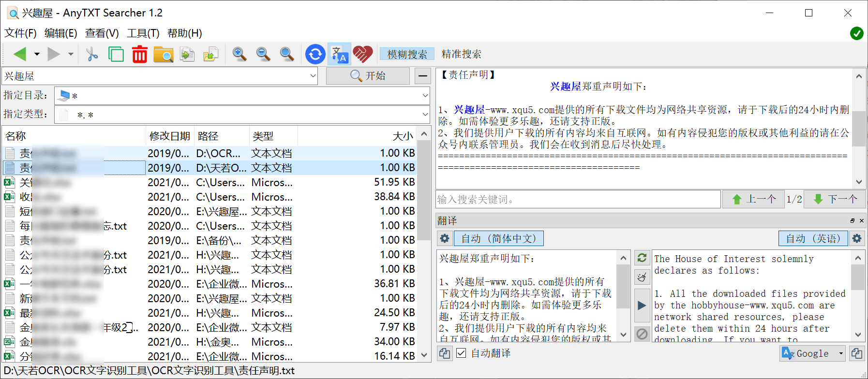
Task: Click the red heart handshake donate icon
Action: point(363,54)
